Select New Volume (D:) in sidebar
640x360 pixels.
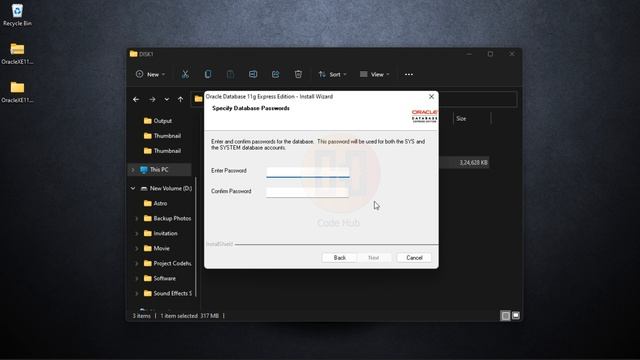click(x=166, y=188)
